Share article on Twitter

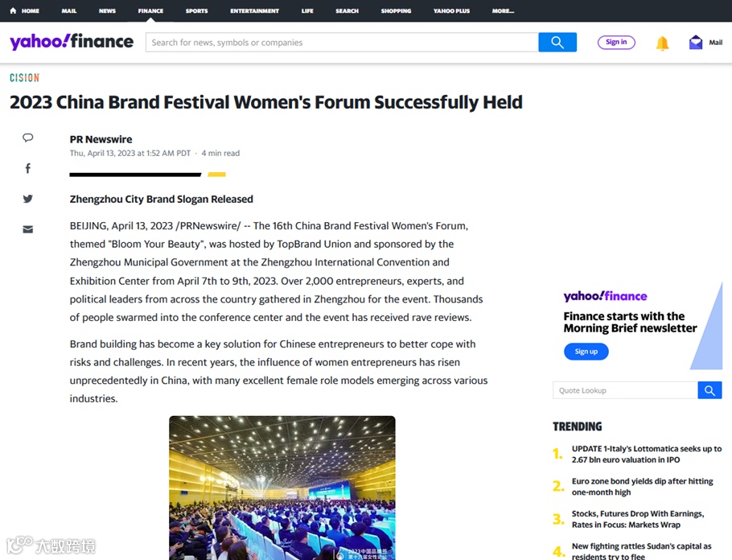tap(28, 199)
